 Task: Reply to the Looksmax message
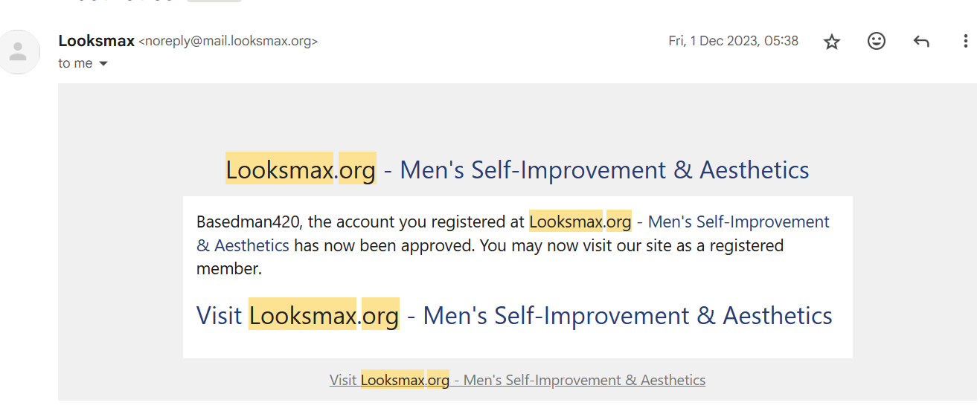[x=921, y=42]
